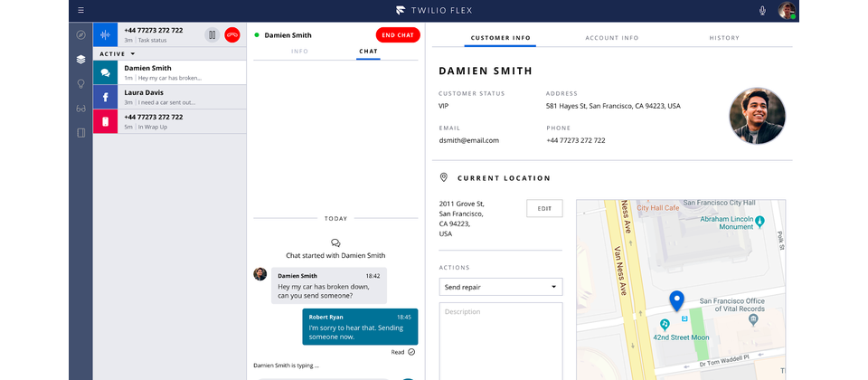
Task: Edit the current location address
Action: pos(544,208)
